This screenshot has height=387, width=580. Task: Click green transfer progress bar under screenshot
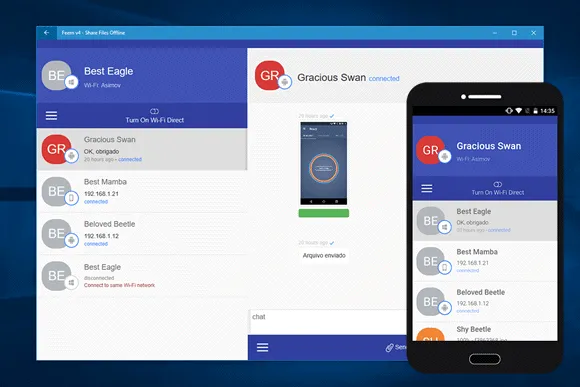pos(324,213)
